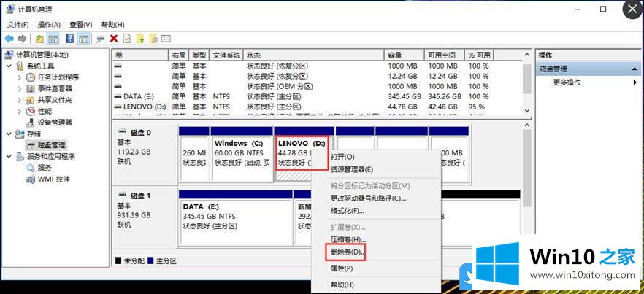Expand the 服务和应用程序 tree node
Viewport: 644px width, 294px height.
(8, 156)
